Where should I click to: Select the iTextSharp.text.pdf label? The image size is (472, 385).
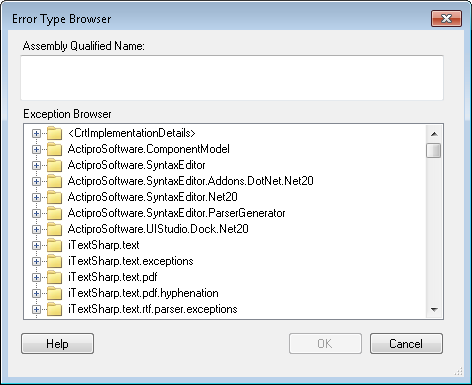click(112, 277)
